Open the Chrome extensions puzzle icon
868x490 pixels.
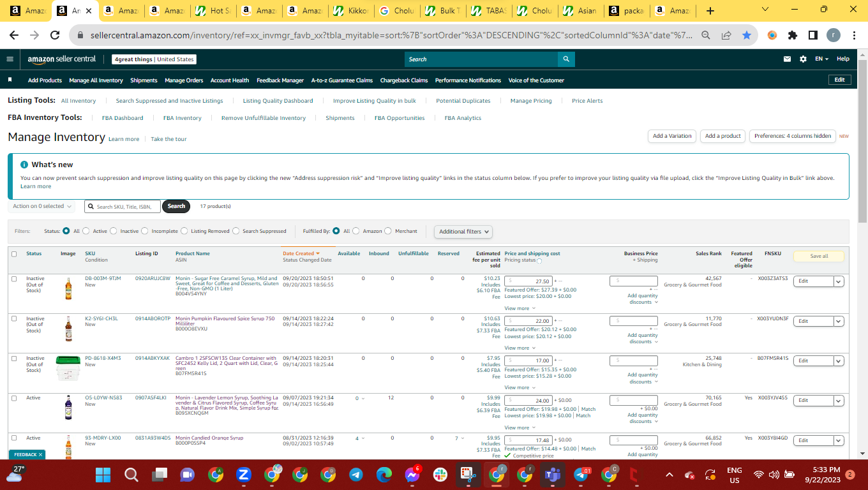(793, 35)
